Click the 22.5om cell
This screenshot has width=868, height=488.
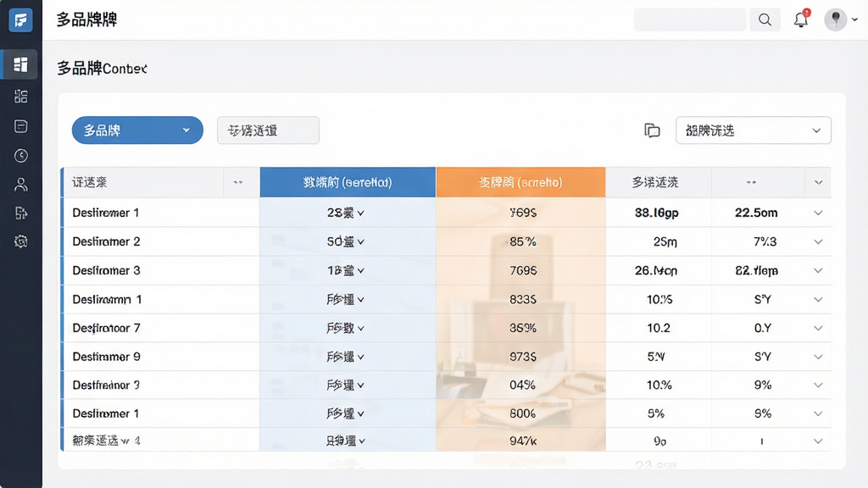(x=756, y=213)
